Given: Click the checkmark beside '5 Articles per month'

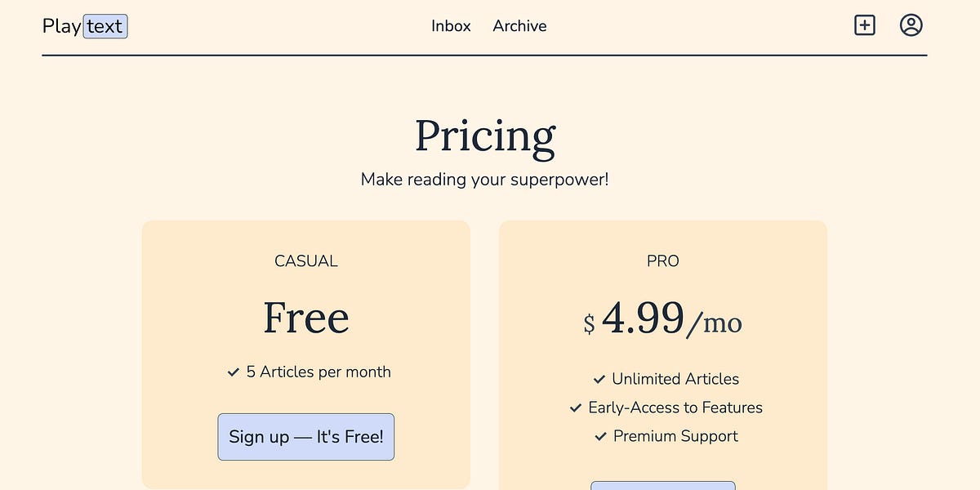Looking at the screenshot, I should (232, 372).
